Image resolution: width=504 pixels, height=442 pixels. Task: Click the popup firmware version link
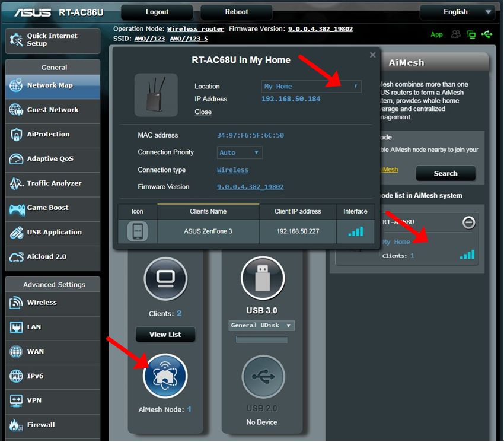tap(250, 187)
